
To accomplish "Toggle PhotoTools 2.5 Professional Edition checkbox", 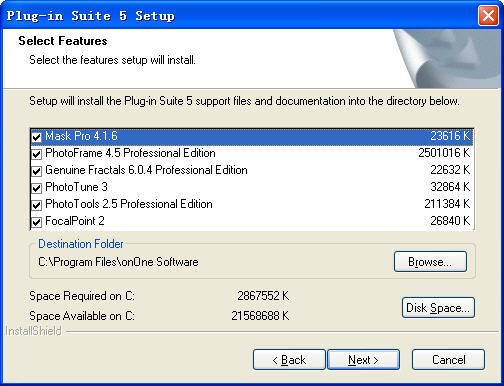I will (36, 205).
